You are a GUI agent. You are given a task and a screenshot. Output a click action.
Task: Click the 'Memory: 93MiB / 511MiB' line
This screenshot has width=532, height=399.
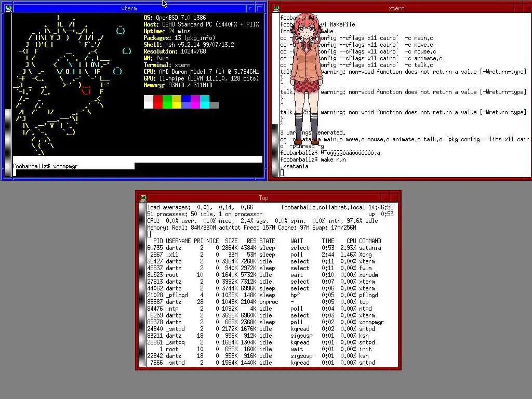point(178,86)
